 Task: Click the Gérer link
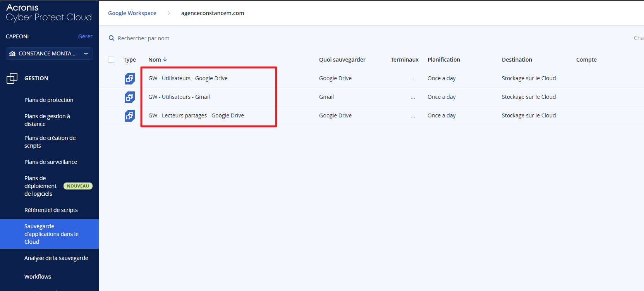(85, 36)
